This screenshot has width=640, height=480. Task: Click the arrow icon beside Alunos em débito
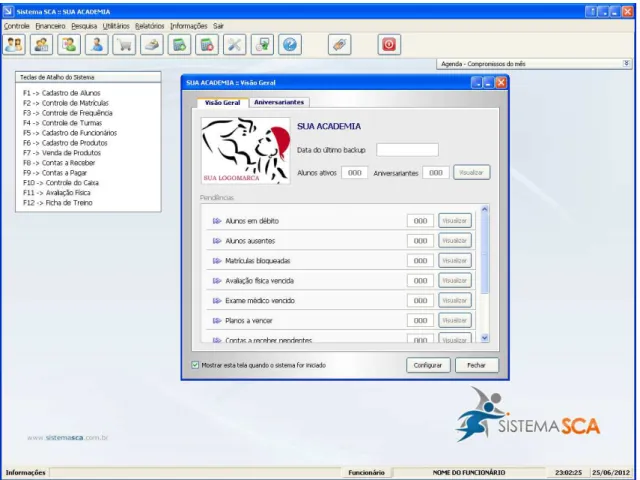click(x=217, y=221)
